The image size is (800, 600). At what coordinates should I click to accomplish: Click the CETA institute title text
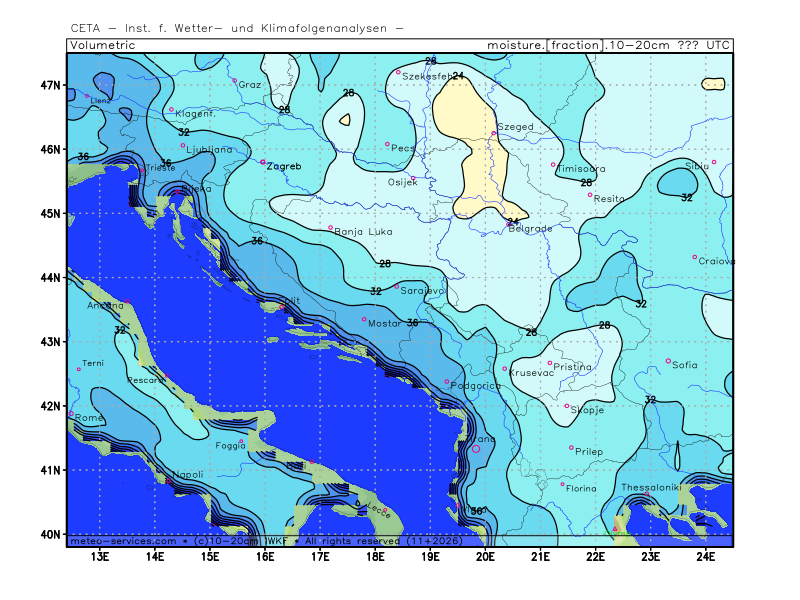point(237,28)
